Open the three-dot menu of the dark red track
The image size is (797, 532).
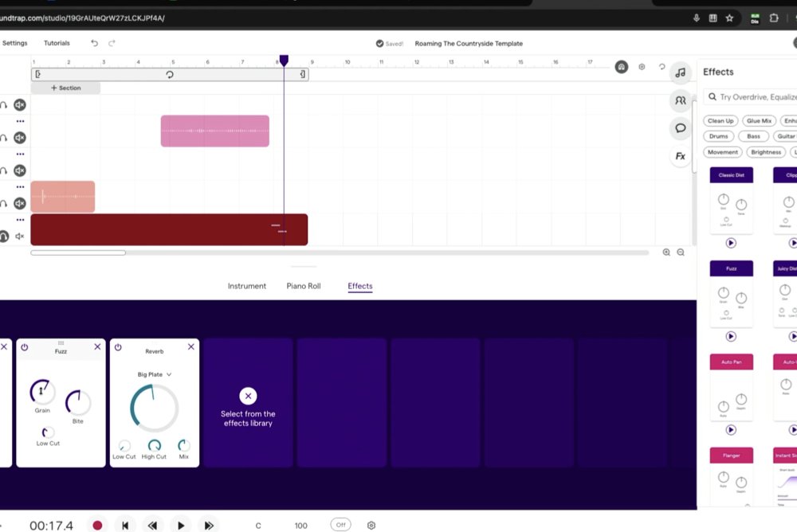coord(21,220)
